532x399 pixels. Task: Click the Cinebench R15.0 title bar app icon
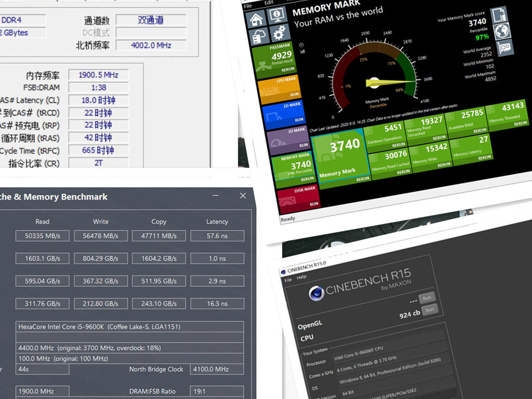click(283, 272)
